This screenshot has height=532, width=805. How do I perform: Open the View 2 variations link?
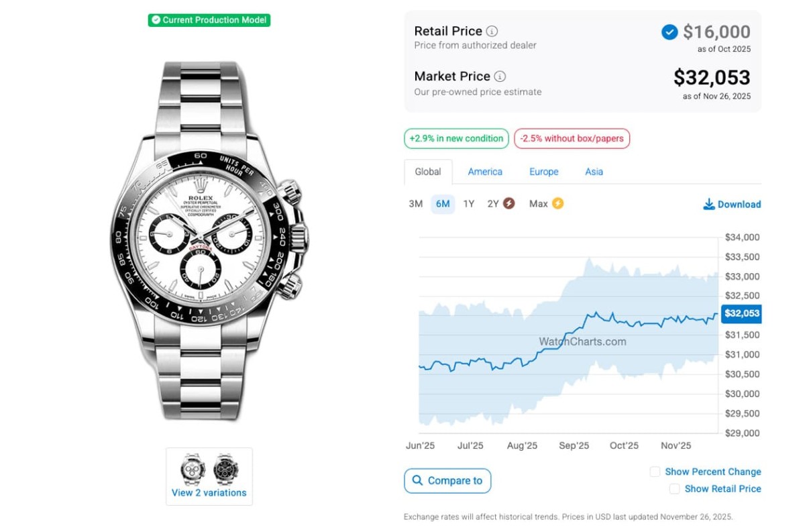coord(209,492)
